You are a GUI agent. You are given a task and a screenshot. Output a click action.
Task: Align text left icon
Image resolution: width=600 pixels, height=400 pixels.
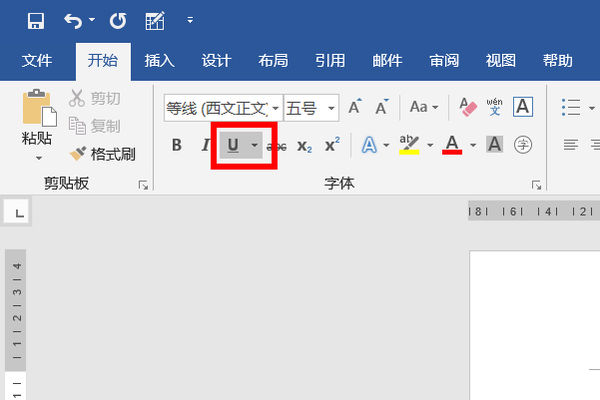click(x=571, y=145)
